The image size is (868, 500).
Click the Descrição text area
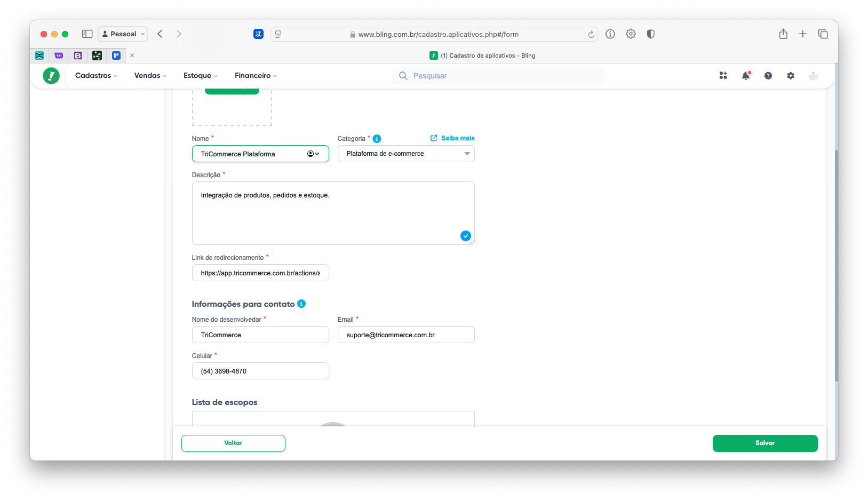point(333,213)
